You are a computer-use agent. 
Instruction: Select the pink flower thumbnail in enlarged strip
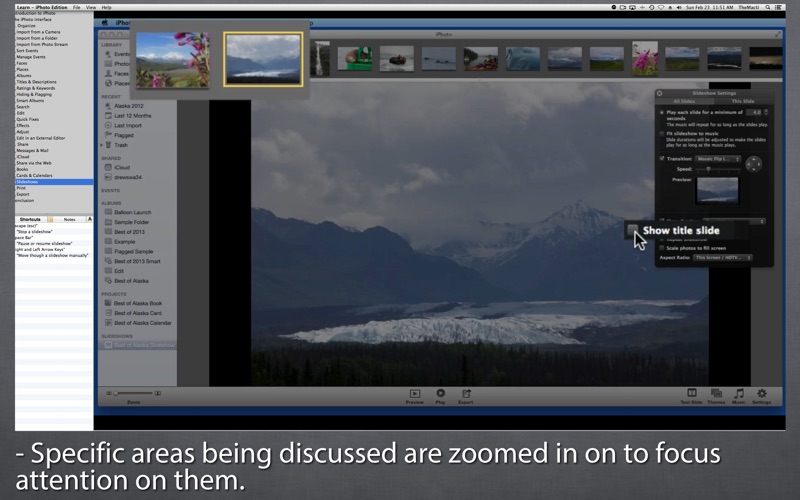(172, 60)
